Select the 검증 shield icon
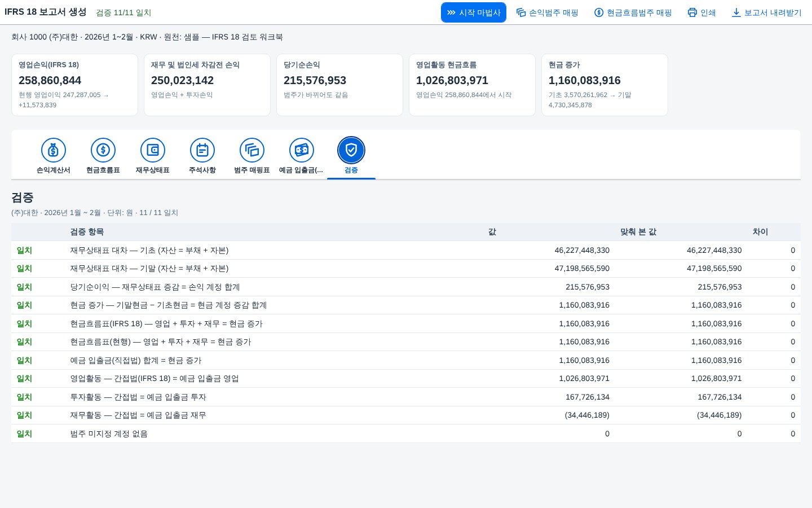 351,150
